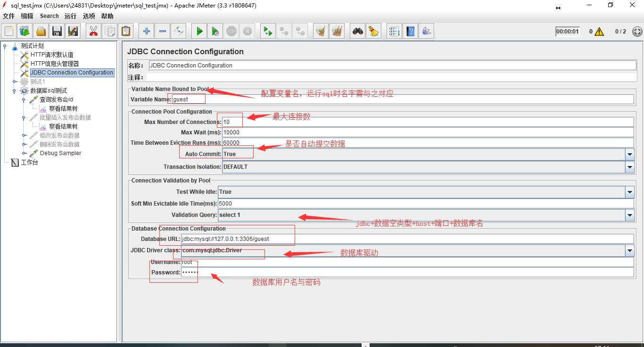Click the Database URL input field
Image resolution: width=644 pixels, height=347 pixels.
coord(407,239)
